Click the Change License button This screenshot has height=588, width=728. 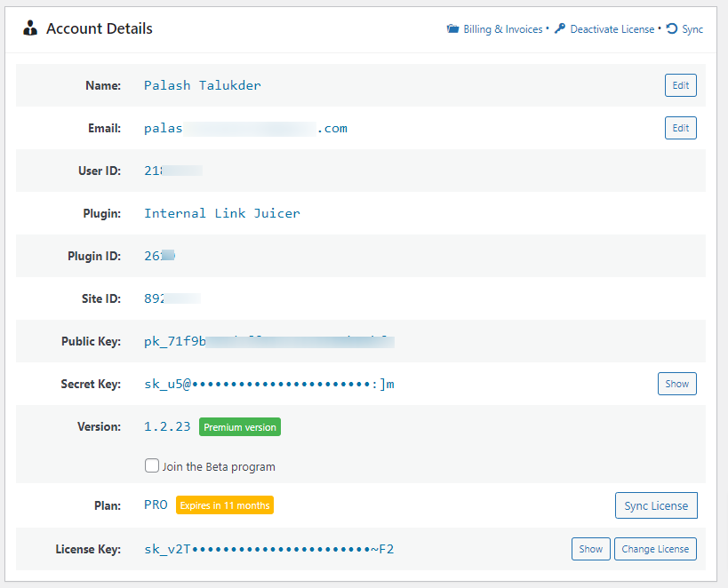[655, 549]
